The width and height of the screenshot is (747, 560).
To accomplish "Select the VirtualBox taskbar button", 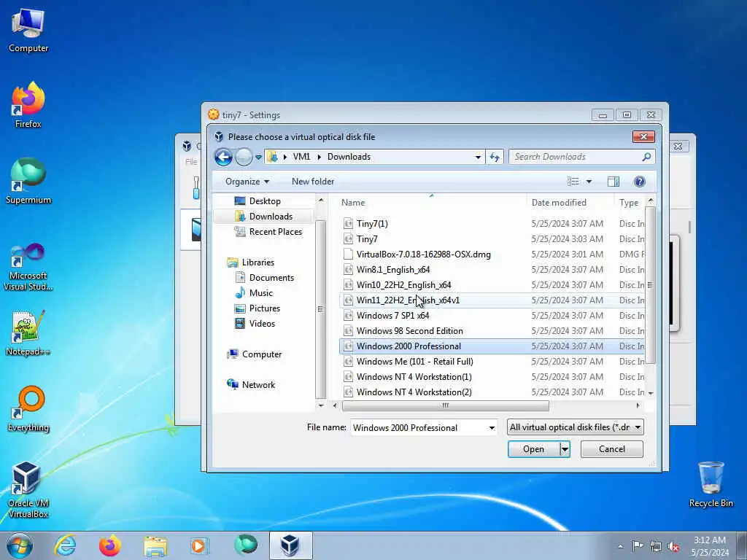I will [290, 545].
